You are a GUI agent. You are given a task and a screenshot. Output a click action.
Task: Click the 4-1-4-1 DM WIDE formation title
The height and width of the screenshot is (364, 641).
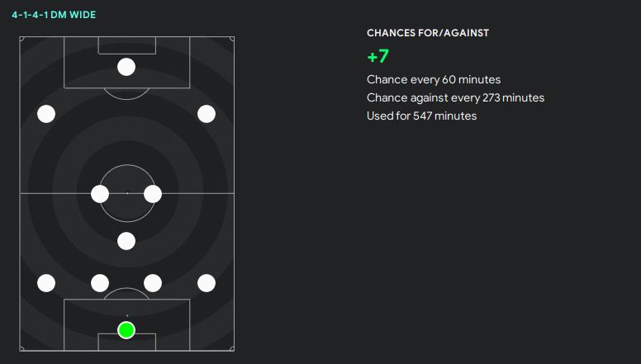click(x=54, y=15)
